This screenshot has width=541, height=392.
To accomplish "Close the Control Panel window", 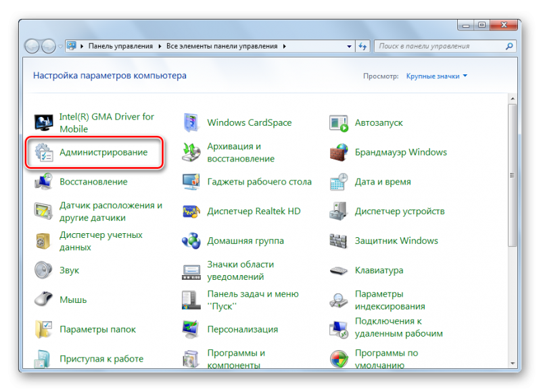I will (504, 25).
